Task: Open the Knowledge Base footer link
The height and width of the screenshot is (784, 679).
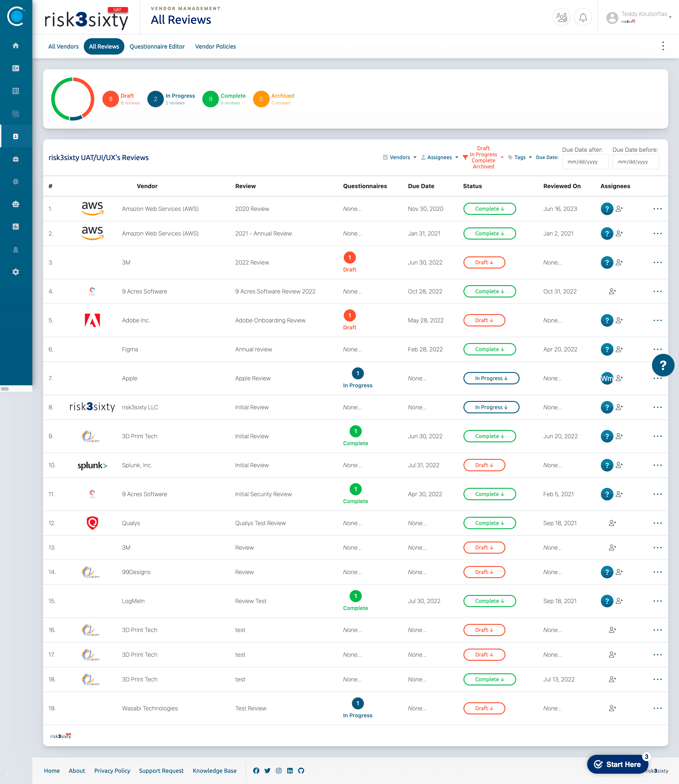Action: pos(214,770)
